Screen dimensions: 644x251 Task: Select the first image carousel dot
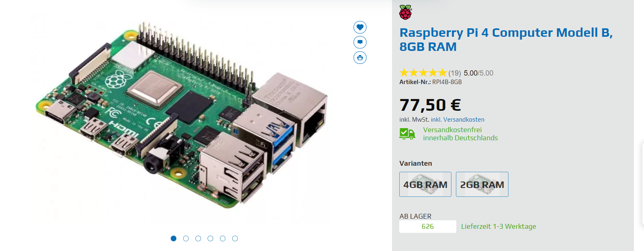pos(174,238)
